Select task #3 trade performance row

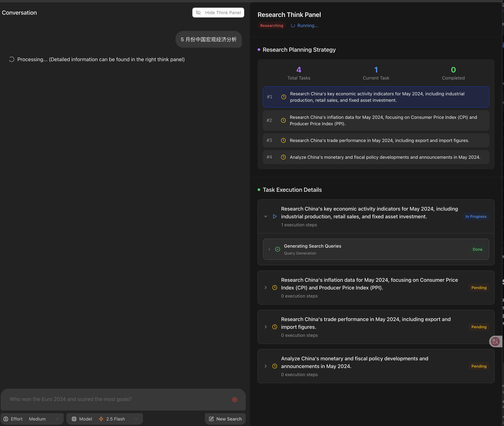point(376,140)
